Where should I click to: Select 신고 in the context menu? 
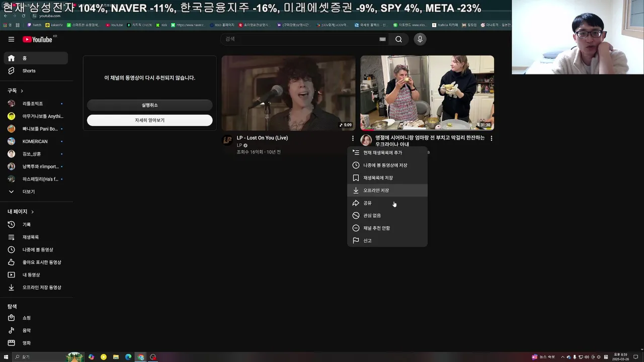tap(387, 241)
